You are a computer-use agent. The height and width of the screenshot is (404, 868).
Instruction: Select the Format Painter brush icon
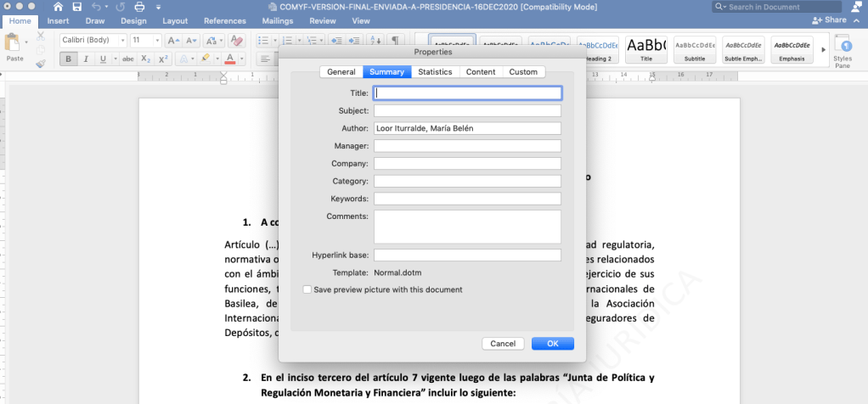click(x=41, y=63)
